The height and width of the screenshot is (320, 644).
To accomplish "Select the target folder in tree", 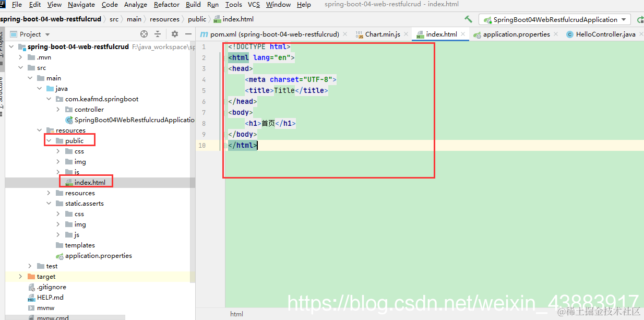I will (46, 277).
